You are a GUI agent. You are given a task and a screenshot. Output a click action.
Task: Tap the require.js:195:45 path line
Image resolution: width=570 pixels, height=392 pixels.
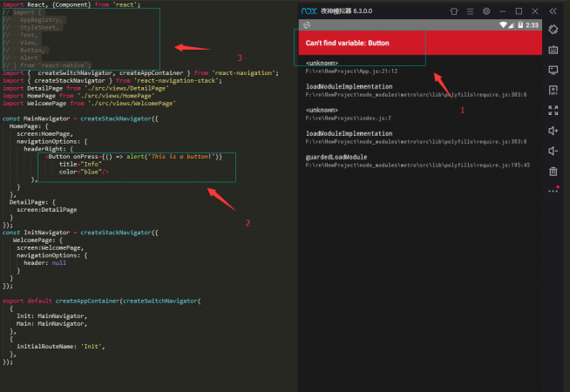(x=417, y=165)
